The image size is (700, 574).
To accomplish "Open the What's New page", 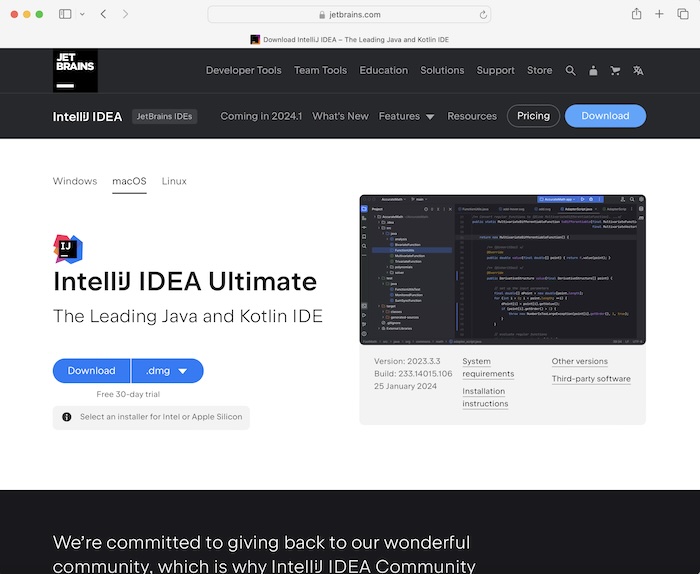I will click(x=341, y=116).
